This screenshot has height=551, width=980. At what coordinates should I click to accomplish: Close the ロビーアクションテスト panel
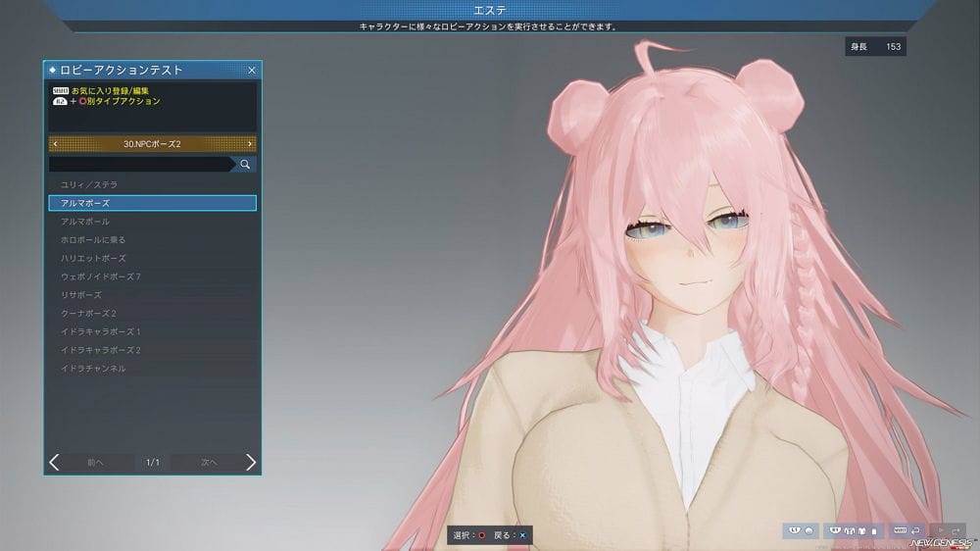click(x=252, y=70)
